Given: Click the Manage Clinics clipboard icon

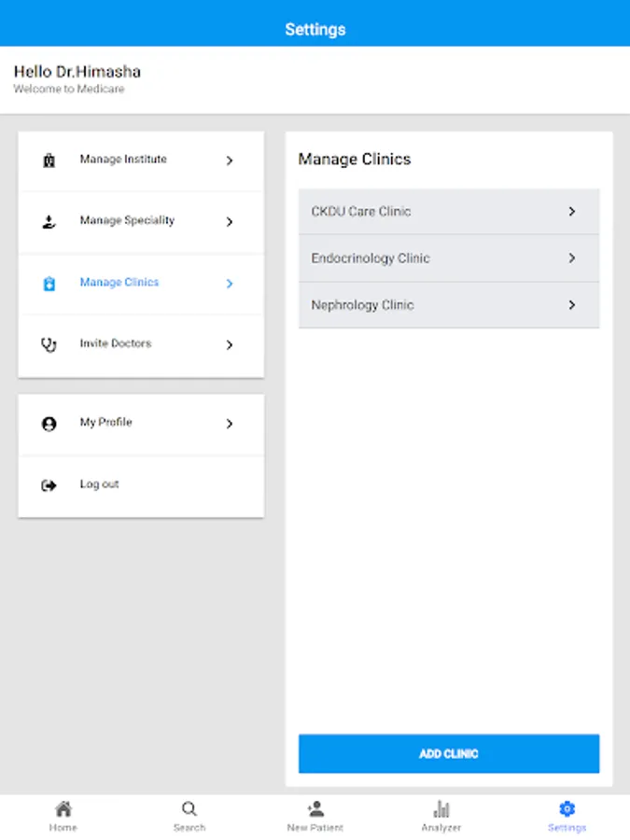Looking at the screenshot, I should click(x=49, y=284).
